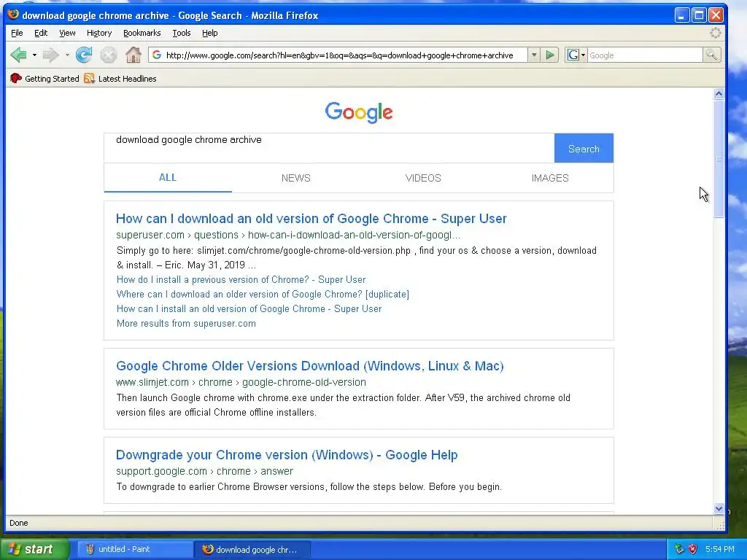
Task: Click the grayed Forward arrow button
Action: point(50,55)
